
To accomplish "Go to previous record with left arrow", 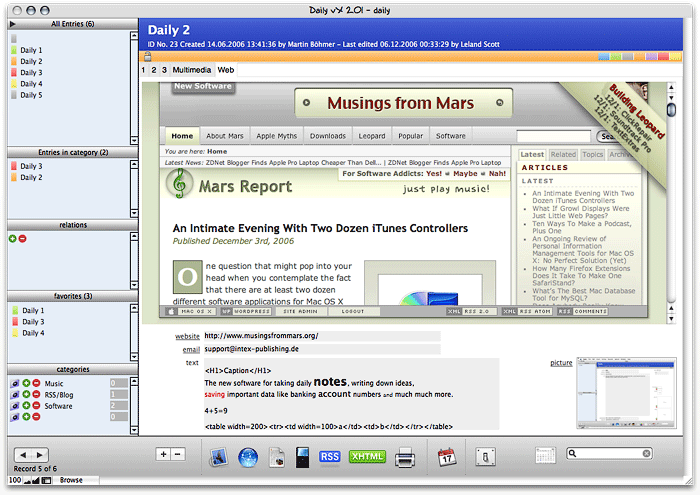I will click(23, 455).
